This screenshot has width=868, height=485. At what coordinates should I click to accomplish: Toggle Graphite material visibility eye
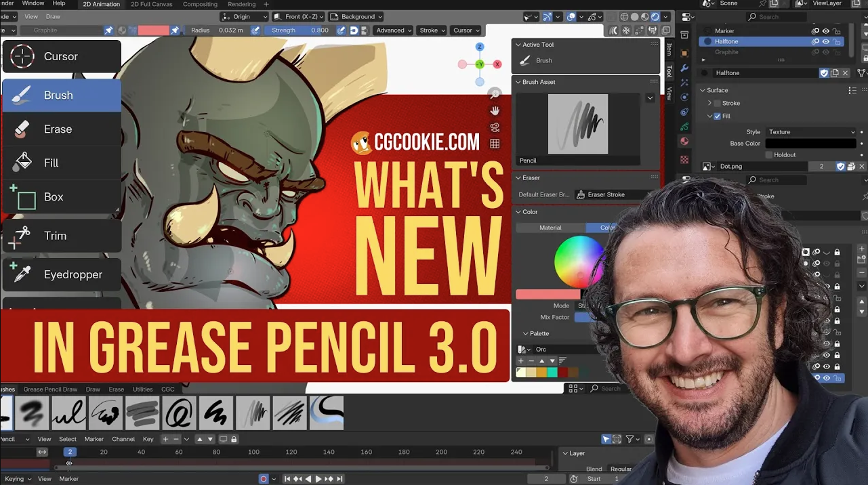pos(826,52)
